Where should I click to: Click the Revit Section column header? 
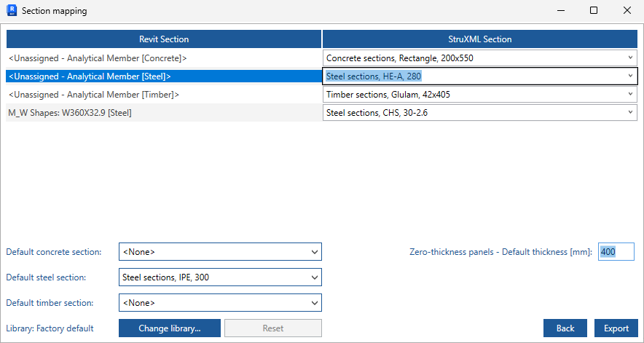click(x=164, y=39)
